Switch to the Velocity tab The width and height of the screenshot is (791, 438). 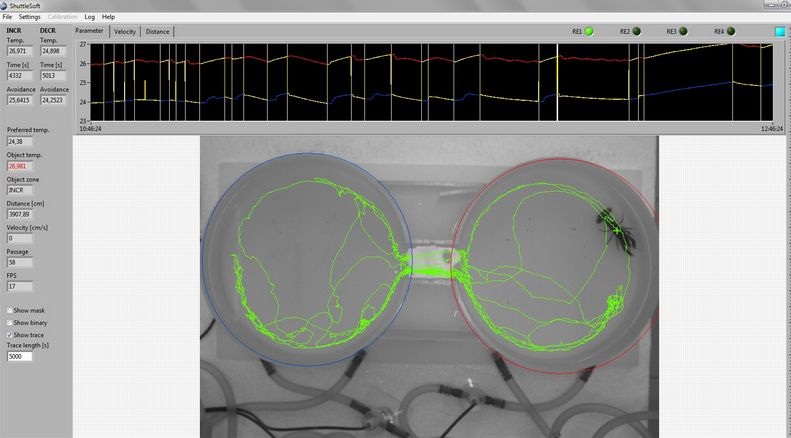point(125,32)
